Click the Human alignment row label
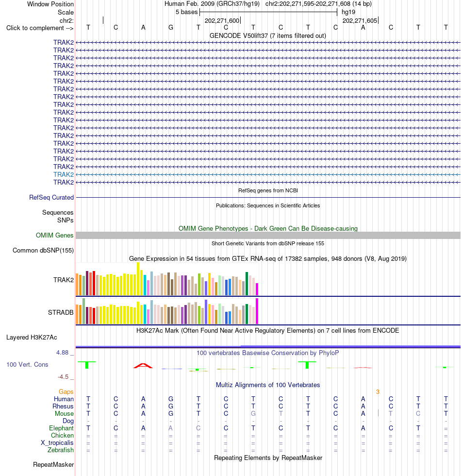Viewport: 461px width, 476px height. [x=64, y=399]
